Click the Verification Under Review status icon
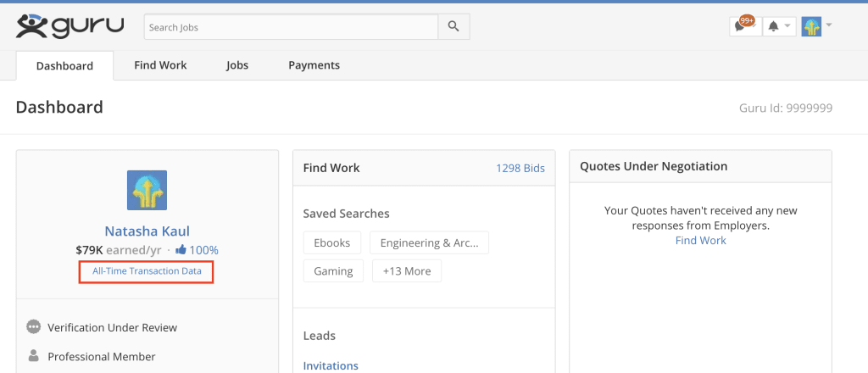 34,327
